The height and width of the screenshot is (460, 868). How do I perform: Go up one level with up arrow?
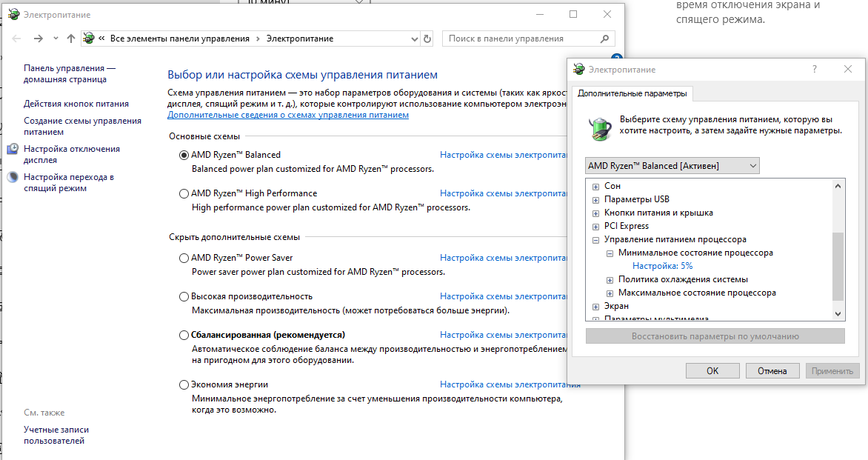tap(71, 39)
